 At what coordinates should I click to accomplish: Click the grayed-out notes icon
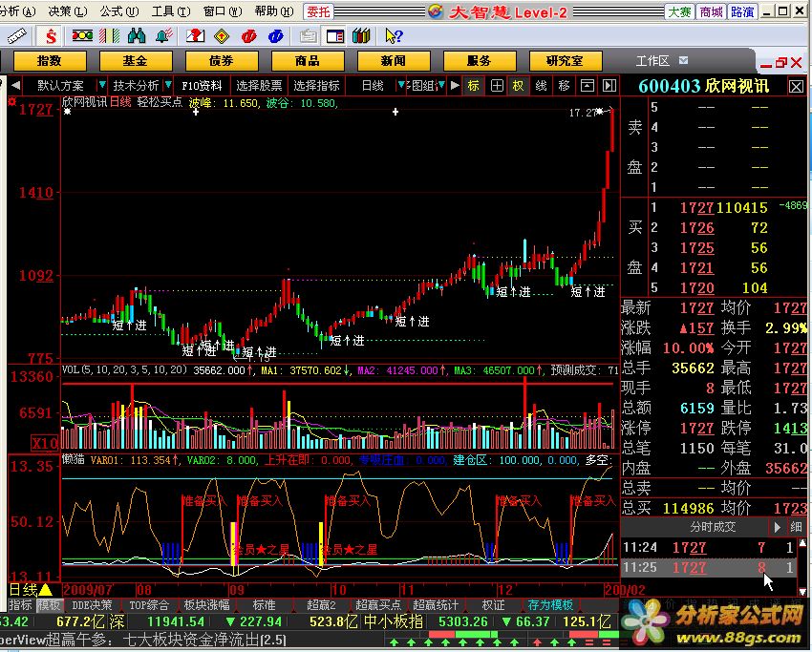tap(309, 35)
